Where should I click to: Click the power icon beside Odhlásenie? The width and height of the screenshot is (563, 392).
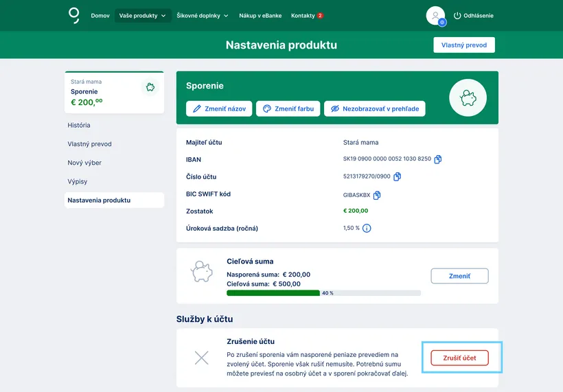457,15
